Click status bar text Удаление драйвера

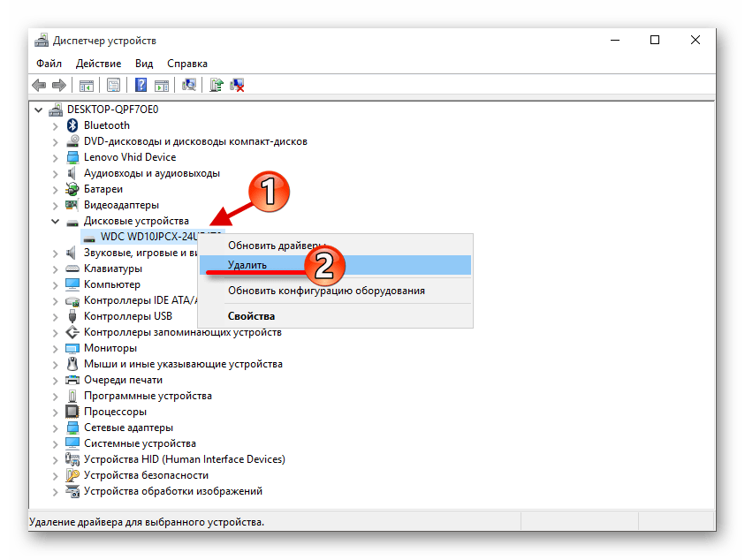pos(147,522)
